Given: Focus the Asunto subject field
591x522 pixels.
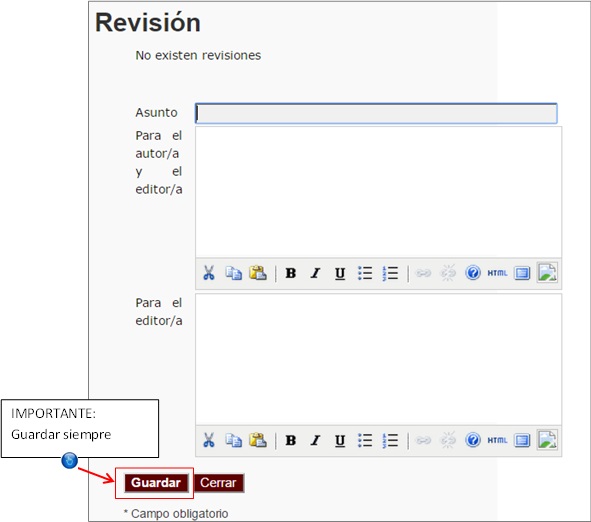Looking at the screenshot, I should 376,113.
